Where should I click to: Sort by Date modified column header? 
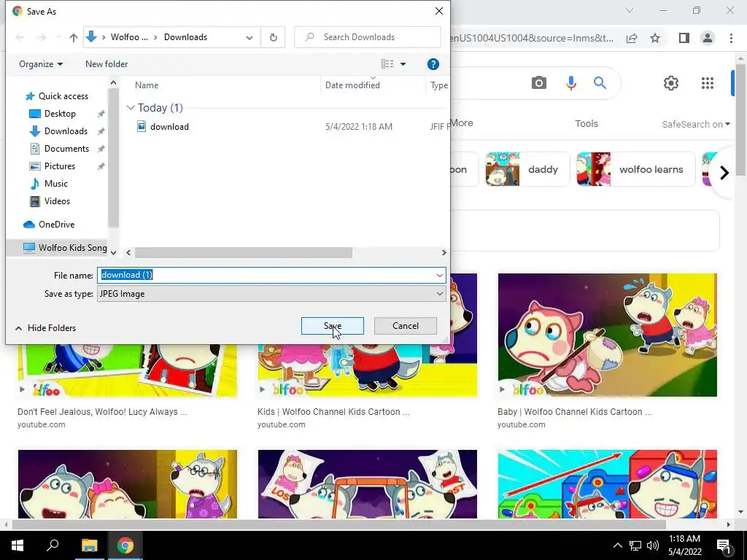pyautogui.click(x=352, y=85)
